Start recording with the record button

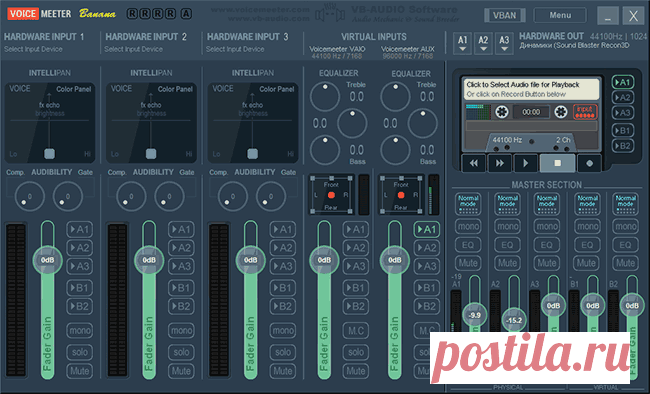[589, 163]
